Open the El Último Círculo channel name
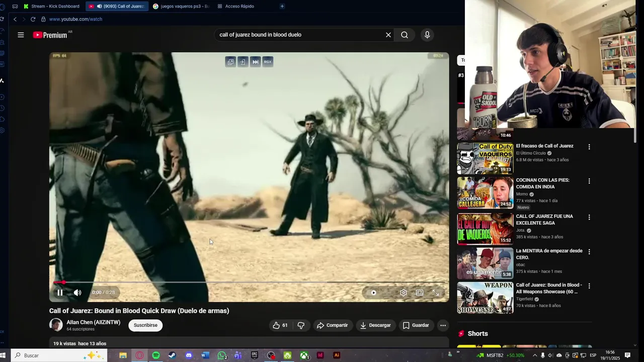 click(x=531, y=153)
